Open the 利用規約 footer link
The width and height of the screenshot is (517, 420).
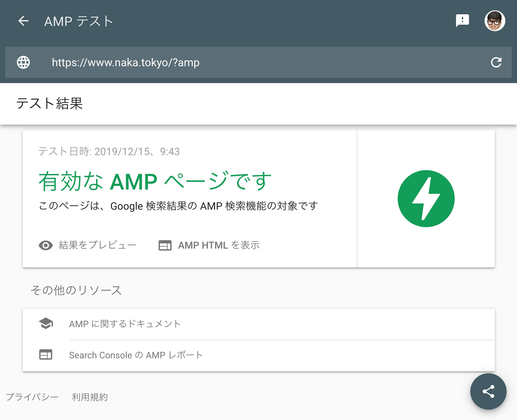point(90,397)
